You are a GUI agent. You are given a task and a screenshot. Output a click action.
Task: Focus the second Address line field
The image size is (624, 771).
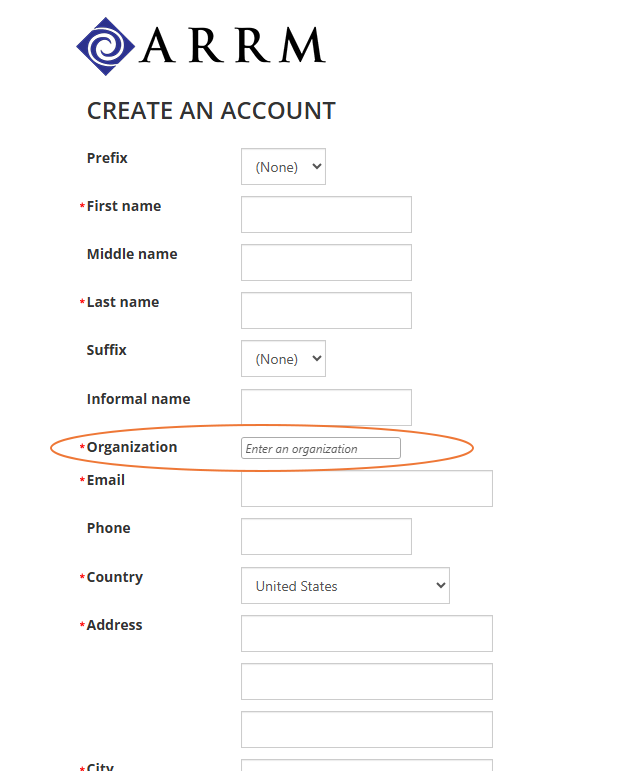click(x=366, y=681)
